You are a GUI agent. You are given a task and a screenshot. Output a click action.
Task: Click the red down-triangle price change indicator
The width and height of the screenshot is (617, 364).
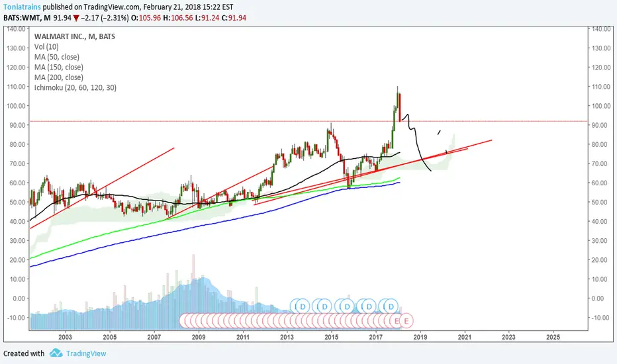coord(76,18)
